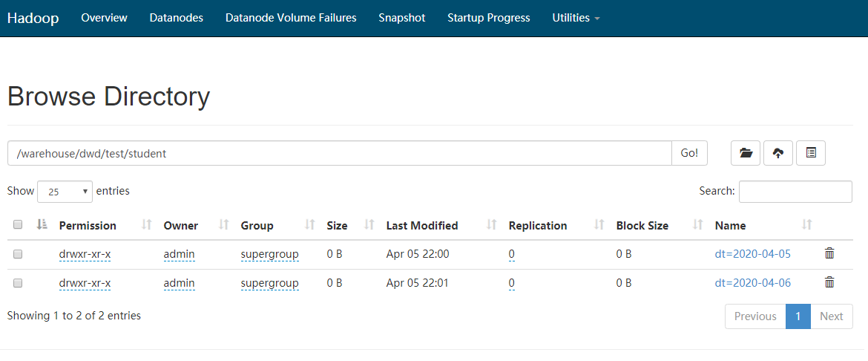Open the Datanodes page
Screen dimensions: 868x361
coord(176,18)
